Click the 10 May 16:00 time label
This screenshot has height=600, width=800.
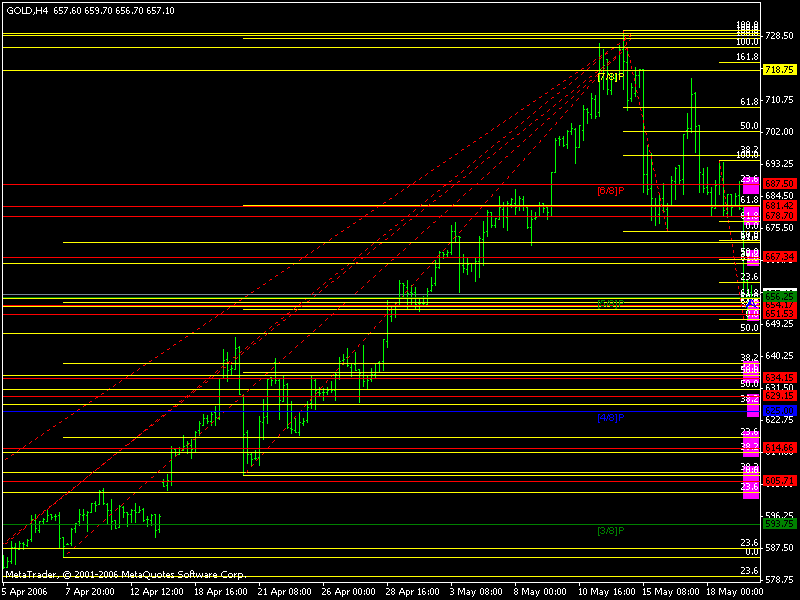[607, 592]
